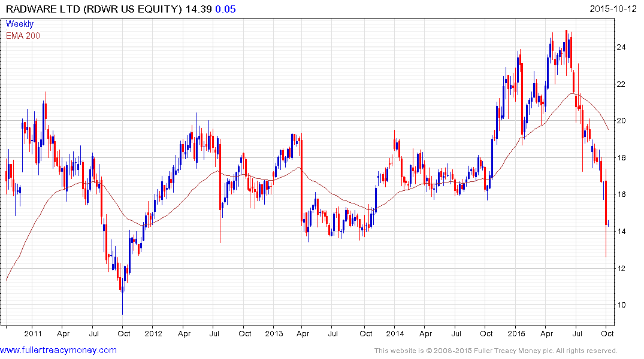This screenshot has width=644, height=359.
Task: Click the 12 price axis label
Action: pos(621,268)
